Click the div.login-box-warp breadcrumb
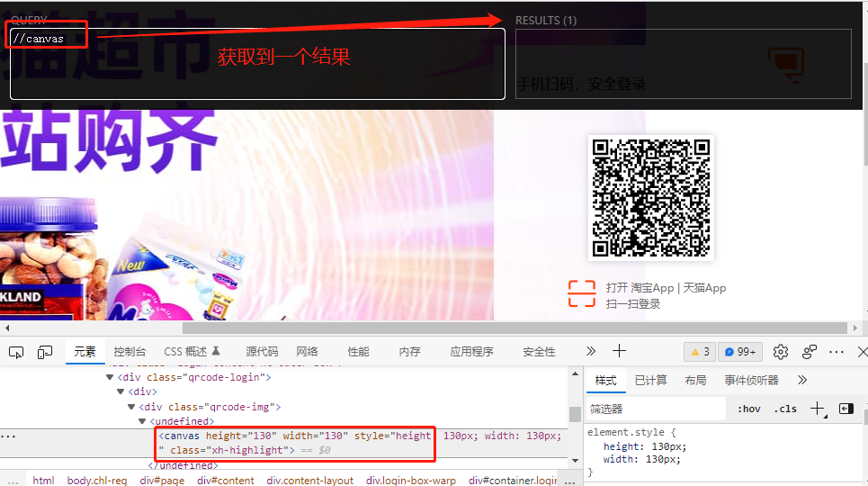 point(411,480)
